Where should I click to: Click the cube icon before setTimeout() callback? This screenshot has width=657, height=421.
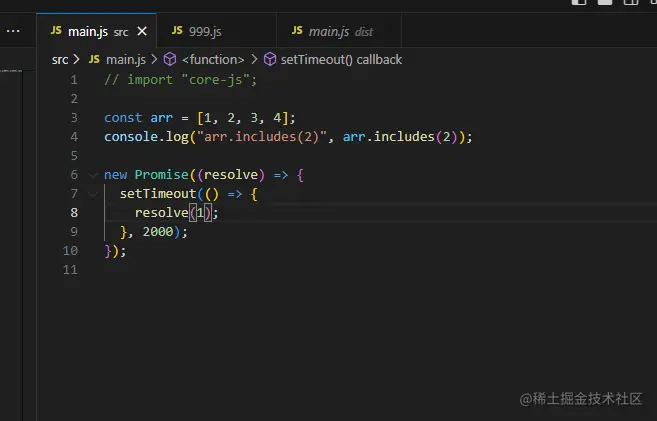(270, 59)
